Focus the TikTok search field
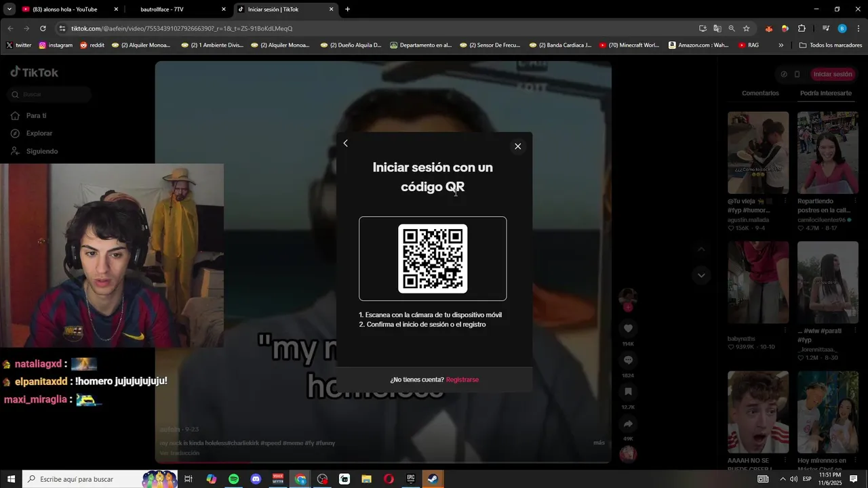 (50, 94)
